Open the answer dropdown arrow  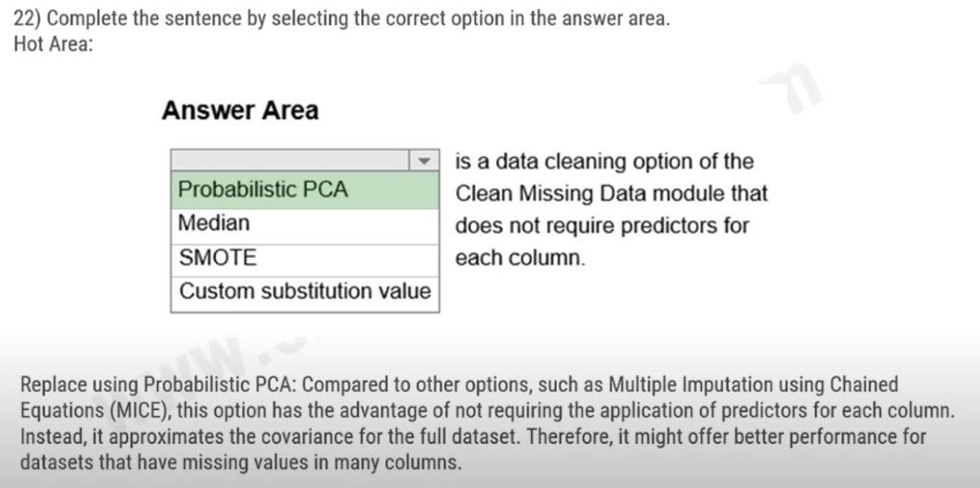tap(424, 160)
